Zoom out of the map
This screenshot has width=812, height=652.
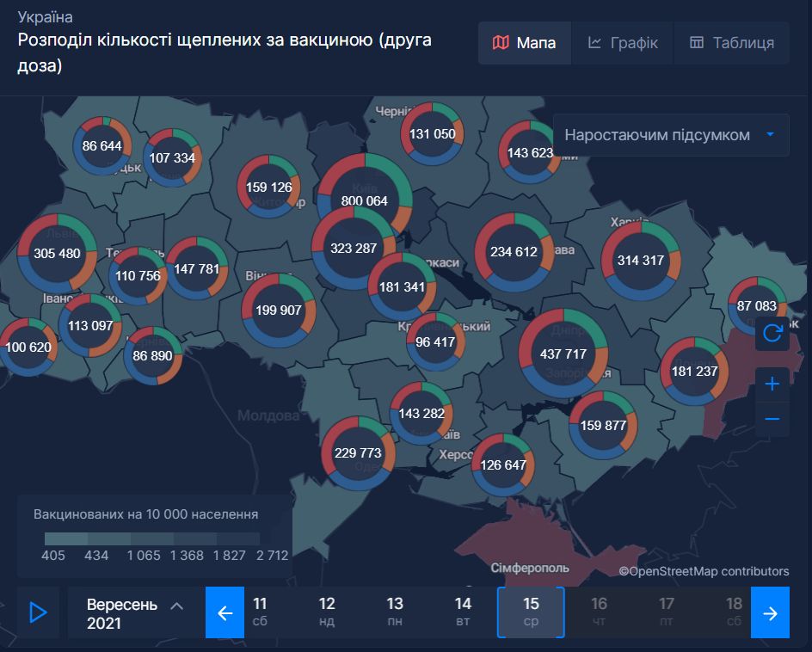772,419
